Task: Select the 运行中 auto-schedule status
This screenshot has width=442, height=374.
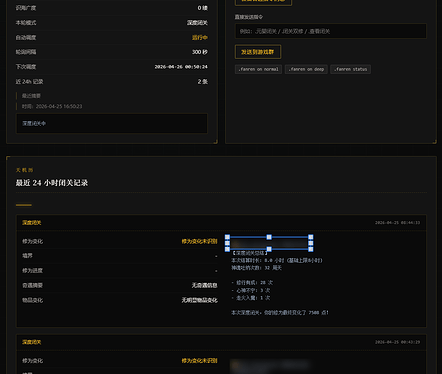Action: [200, 37]
